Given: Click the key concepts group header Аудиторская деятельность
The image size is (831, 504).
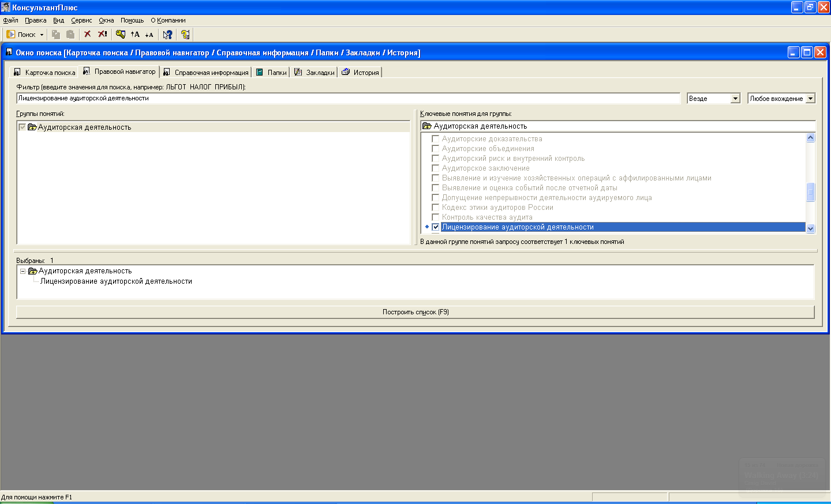Looking at the screenshot, I should (618, 126).
